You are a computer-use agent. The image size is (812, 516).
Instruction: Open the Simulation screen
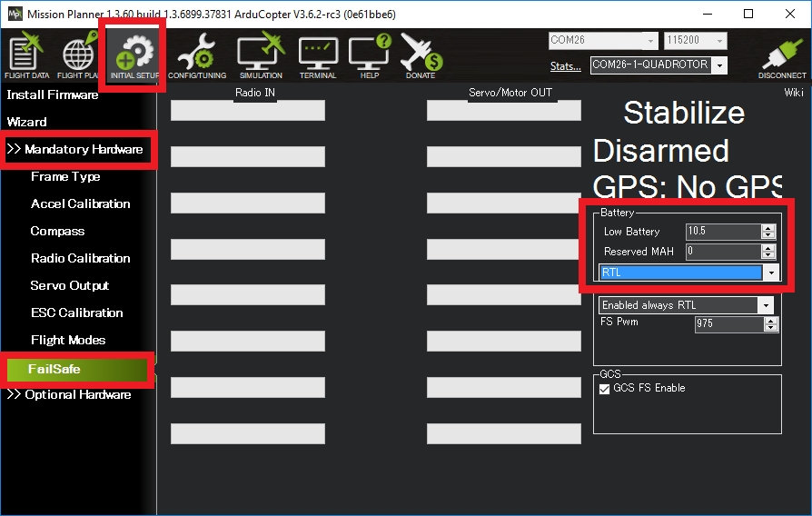tap(261, 56)
